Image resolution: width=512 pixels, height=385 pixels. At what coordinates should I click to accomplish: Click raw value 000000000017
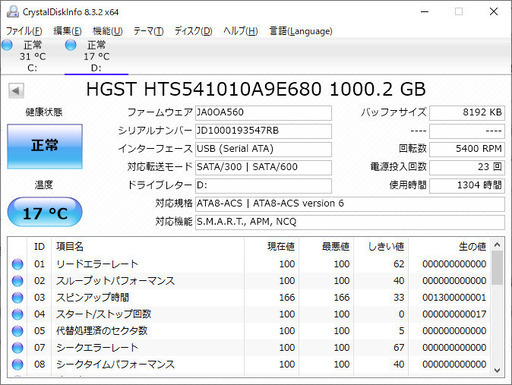coord(454,314)
